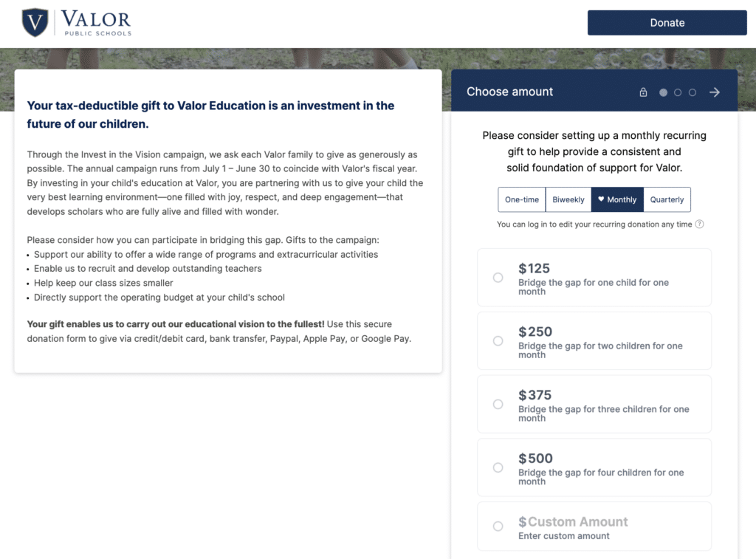756x559 pixels.
Task: Select the first step indicator dot
Action: click(x=663, y=92)
